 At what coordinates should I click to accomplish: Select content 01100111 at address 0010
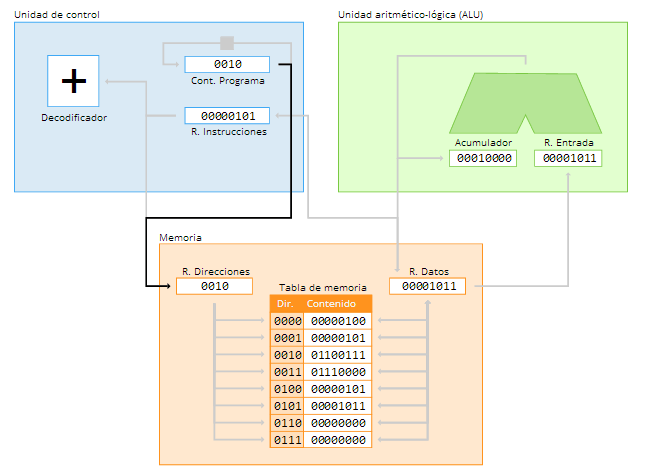coord(337,355)
